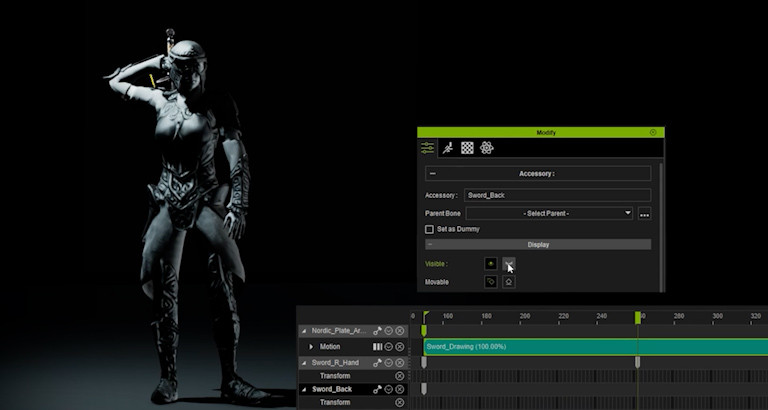The width and height of the screenshot is (768, 410).
Task: Open the Select Parent bone dropdown
Action: pyautogui.click(x=549, y=213)
